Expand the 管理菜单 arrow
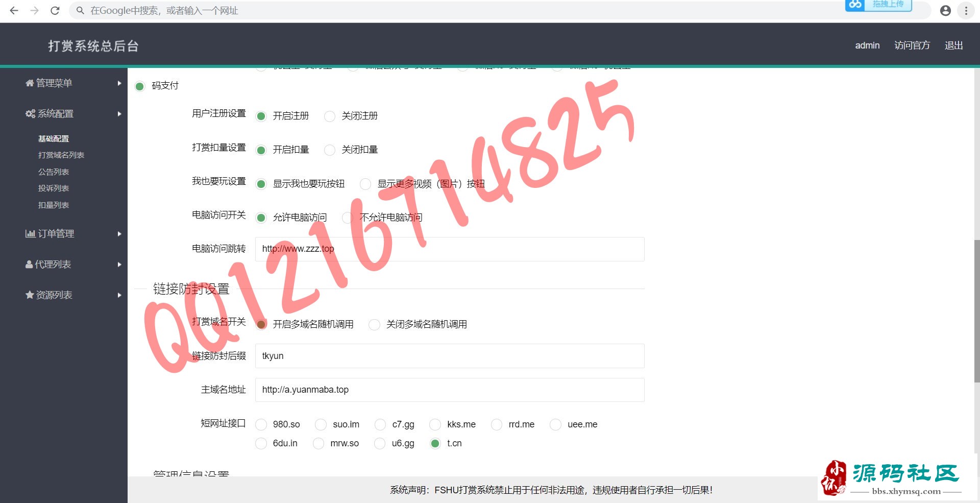The width and height of the screenshot is (980, 503). coord(119,83)
